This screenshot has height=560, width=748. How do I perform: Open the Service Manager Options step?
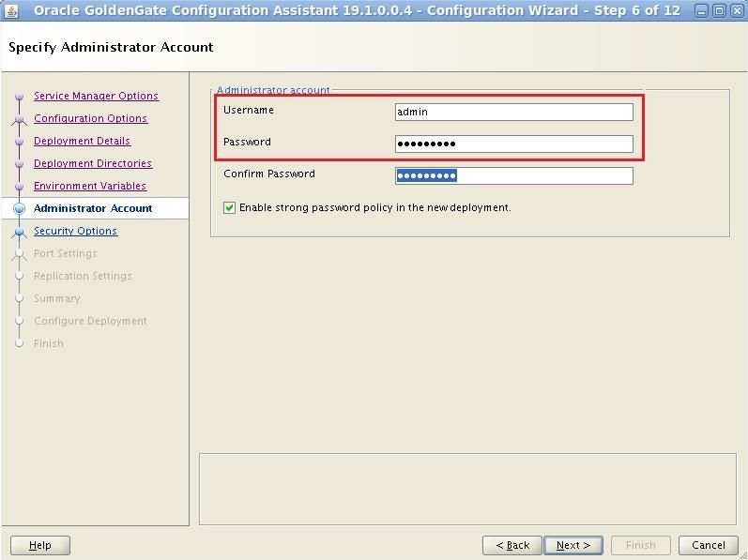[x=96, y=96]
